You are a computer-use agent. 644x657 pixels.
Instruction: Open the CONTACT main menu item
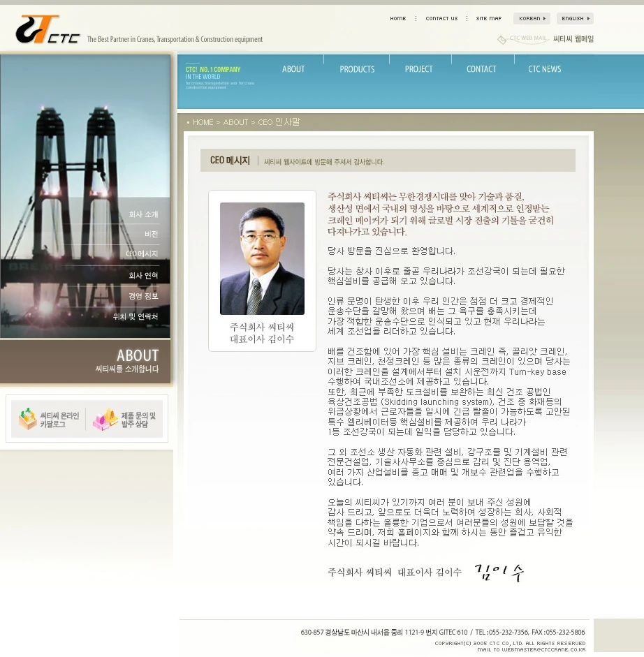click(x=481, y=69)
